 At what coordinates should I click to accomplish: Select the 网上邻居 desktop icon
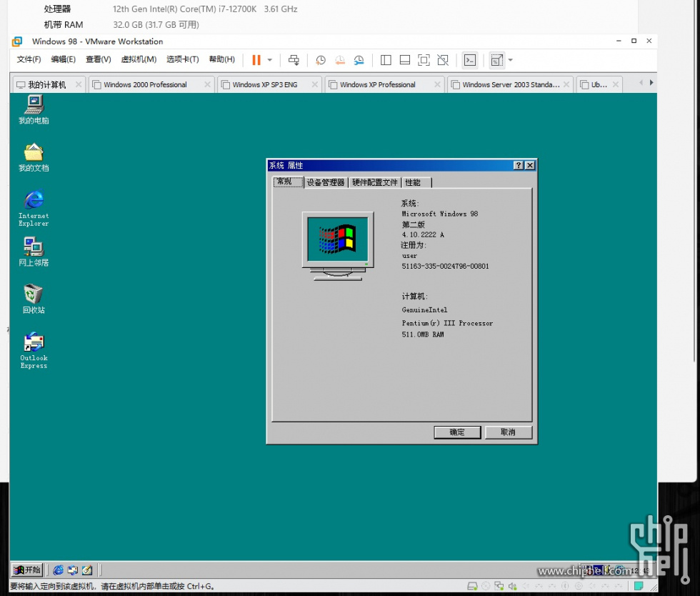[34, 252]
